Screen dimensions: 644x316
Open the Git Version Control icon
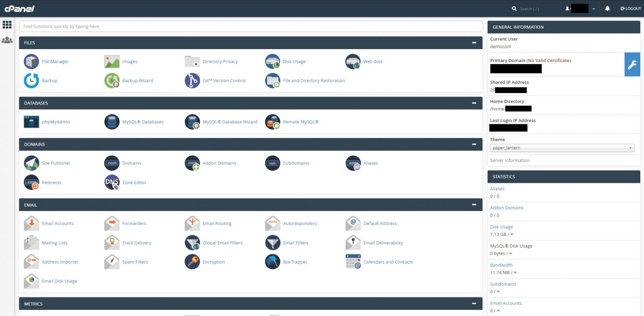coord(192,81)
